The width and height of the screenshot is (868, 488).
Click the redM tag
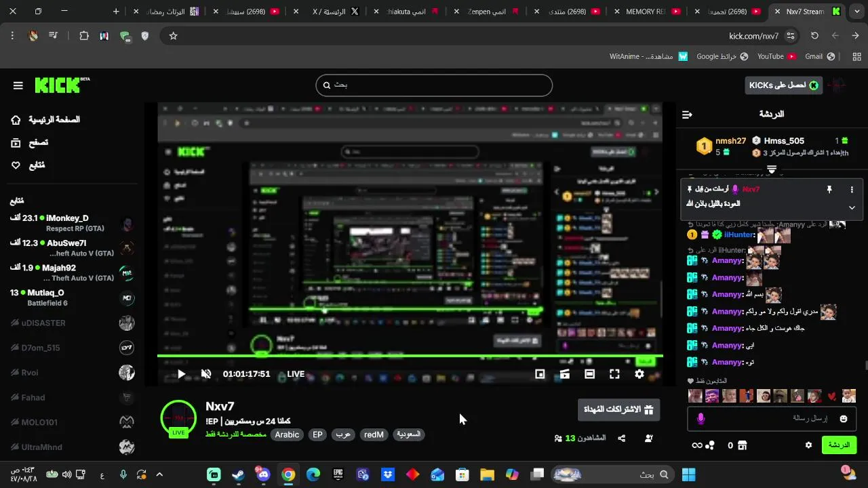coord(374,435)
